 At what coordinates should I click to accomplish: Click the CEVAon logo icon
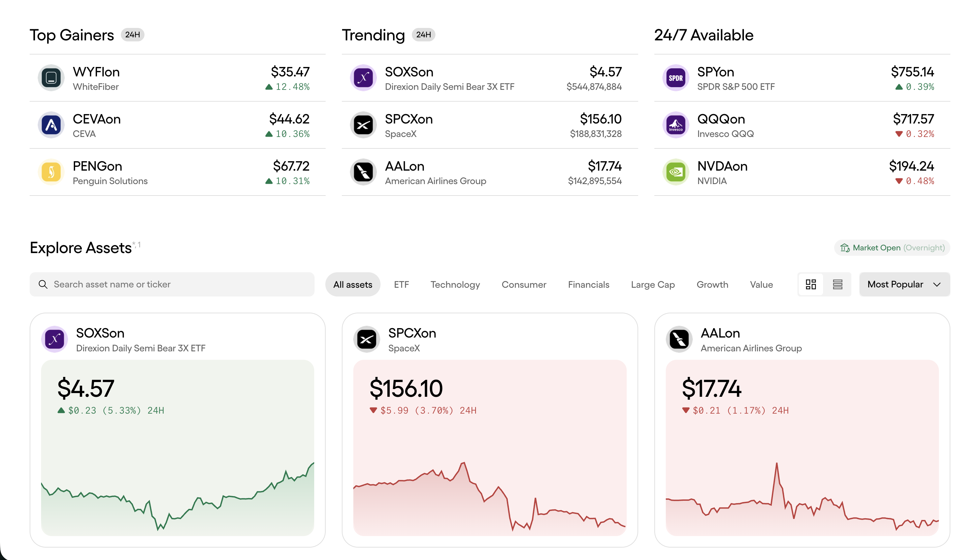tap(51, 125)
